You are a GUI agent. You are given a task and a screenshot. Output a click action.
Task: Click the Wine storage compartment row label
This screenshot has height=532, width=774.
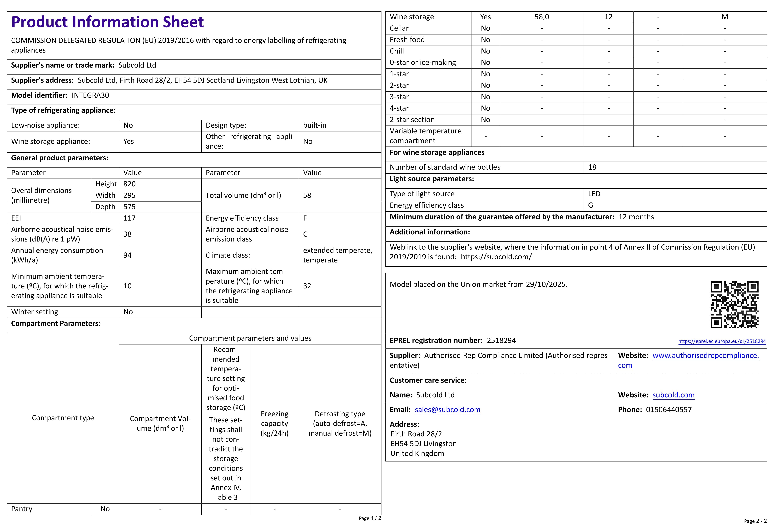point(412,17)
